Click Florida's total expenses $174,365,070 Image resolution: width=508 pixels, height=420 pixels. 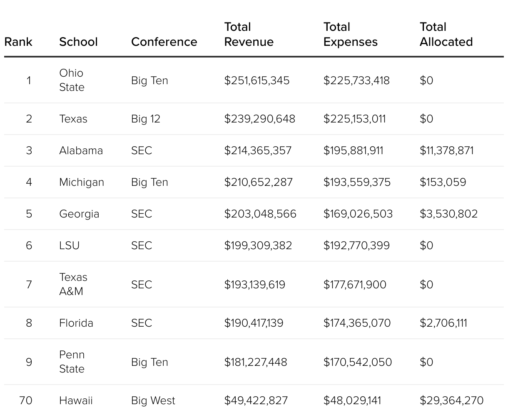tap(357, 323)
